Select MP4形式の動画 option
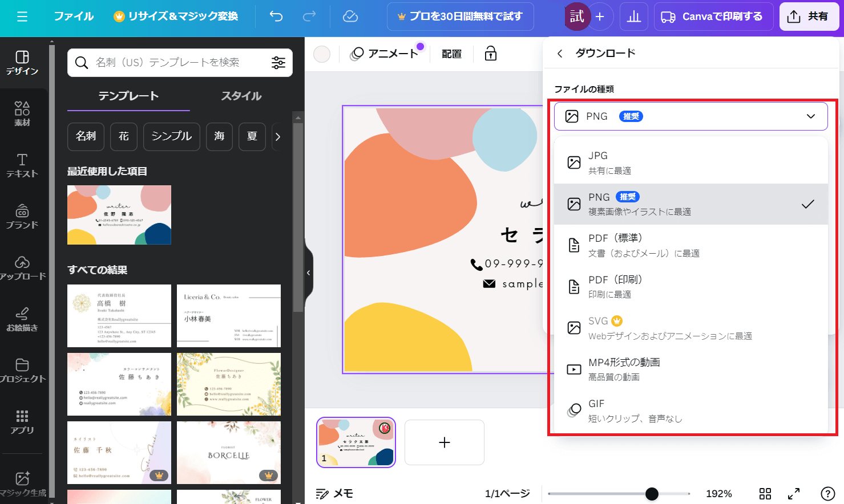Image resolution: width=844 pixels, height=504 pixels. click(x=691, y=369)
